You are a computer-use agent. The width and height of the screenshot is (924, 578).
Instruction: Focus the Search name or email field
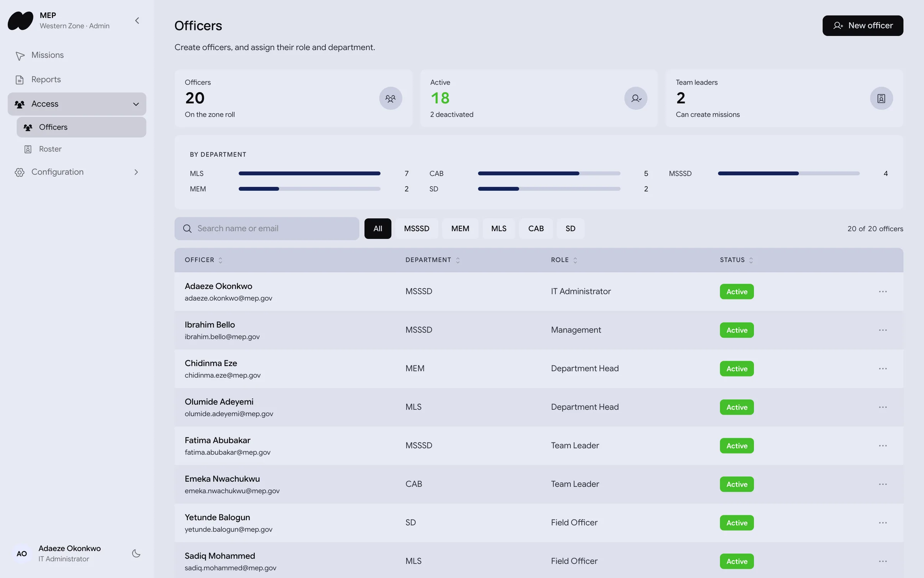(267, 229)
